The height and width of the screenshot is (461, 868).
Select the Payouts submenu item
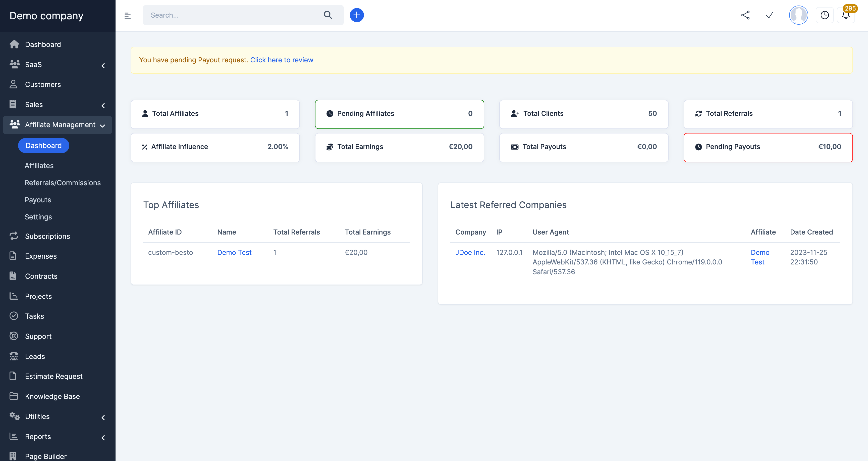pos(38,200)
